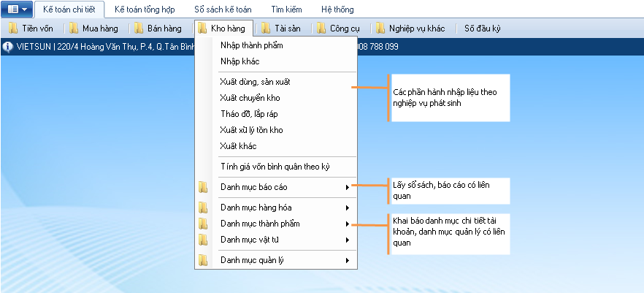This screenshot has width=644, height=293.
Task: Expand the Danh mục báo cáo submenu arrow
Action: coord(347,187)
